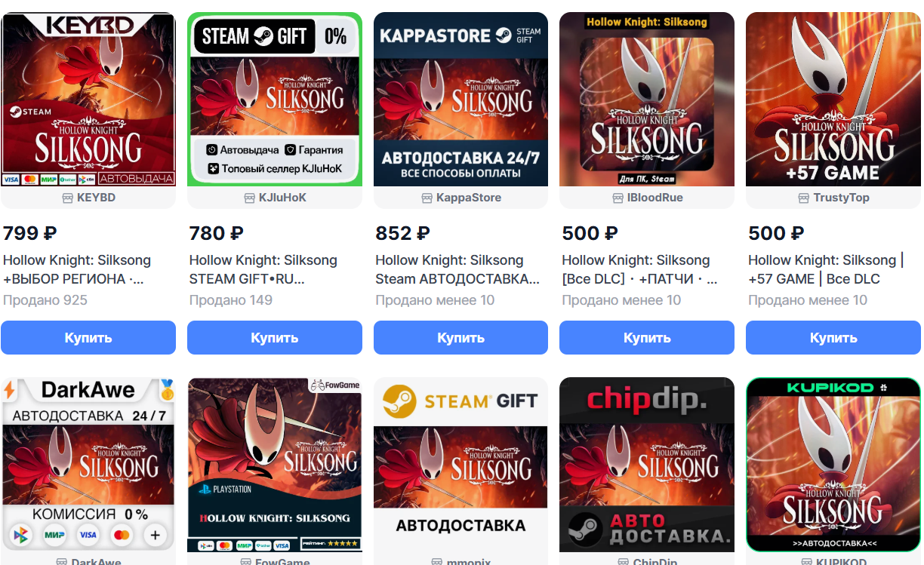This screenshot has height=565, width=924.
Task: Buy the IBloodRue 500 ₽ offer
Action: pyautogui.click(x=647, y=337)
